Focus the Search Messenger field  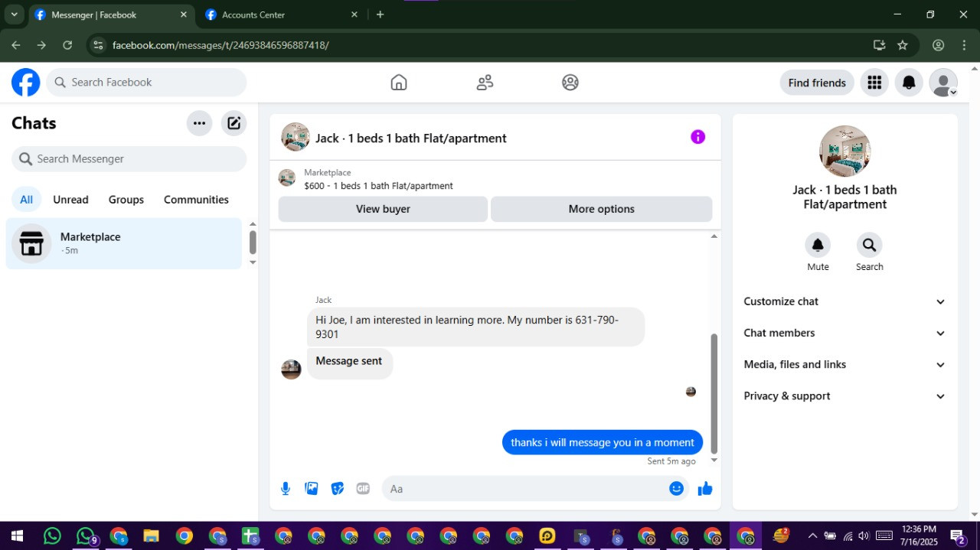click(129, 159)
